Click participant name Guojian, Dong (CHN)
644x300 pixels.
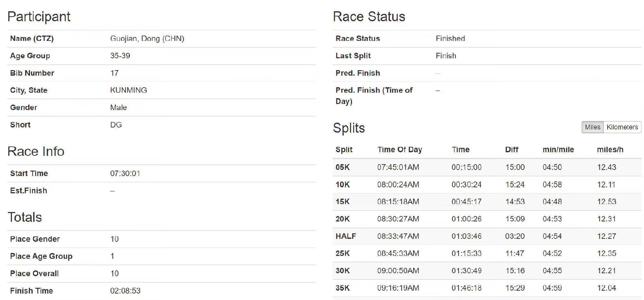(147, 39)
